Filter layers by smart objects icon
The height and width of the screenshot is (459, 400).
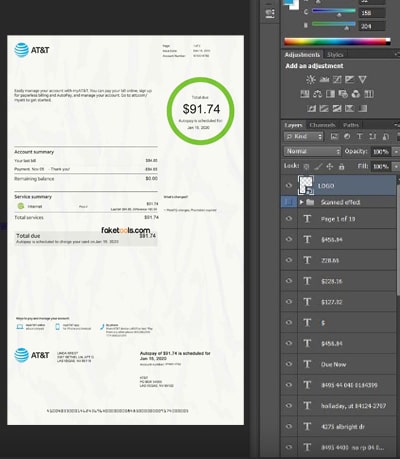(x=385, y=136)
